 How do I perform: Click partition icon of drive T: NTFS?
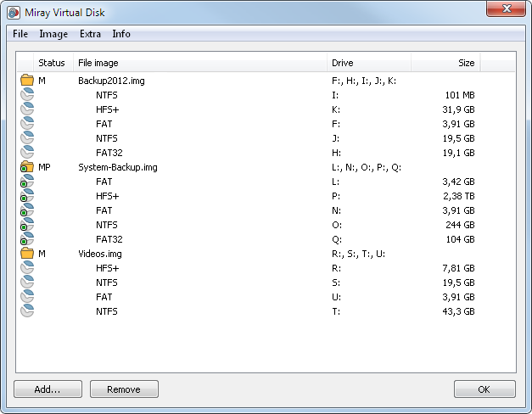tap(27, 311)
